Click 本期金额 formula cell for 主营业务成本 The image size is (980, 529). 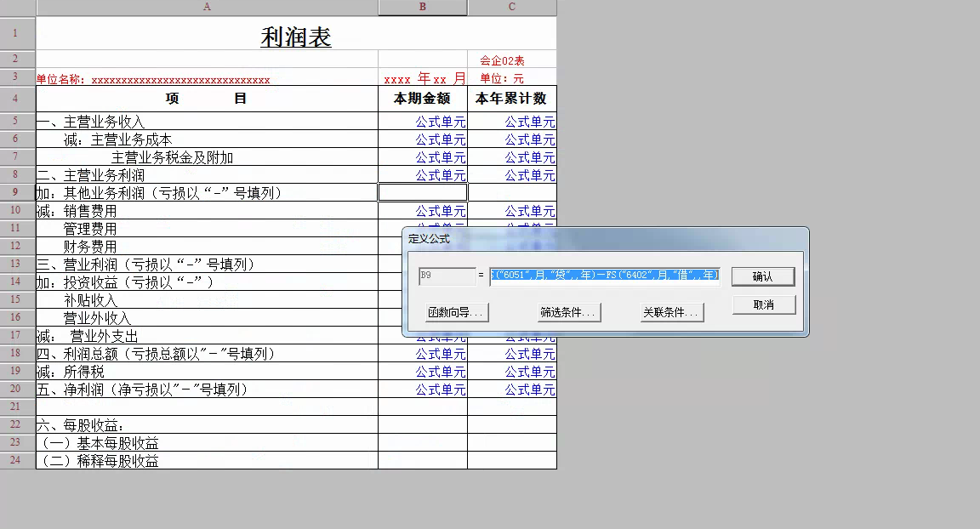[423, 139]
